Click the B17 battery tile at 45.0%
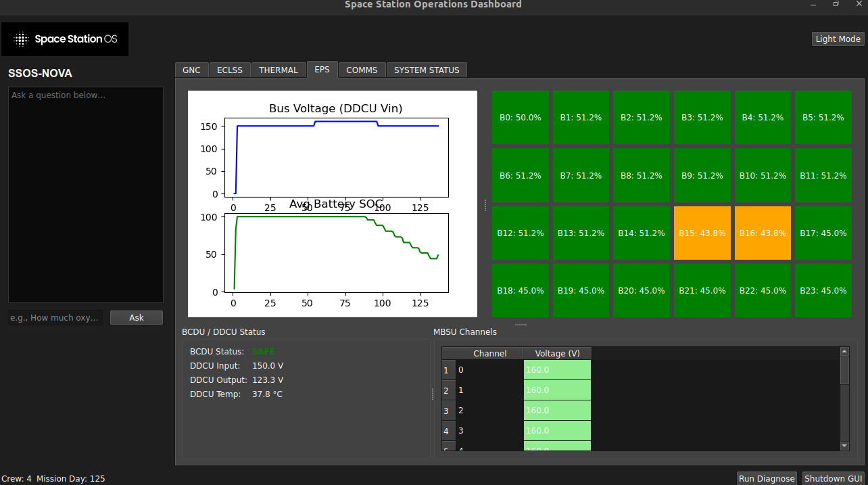Image resolution: width=868 pixels, height=485 pixels. (823, 233)
